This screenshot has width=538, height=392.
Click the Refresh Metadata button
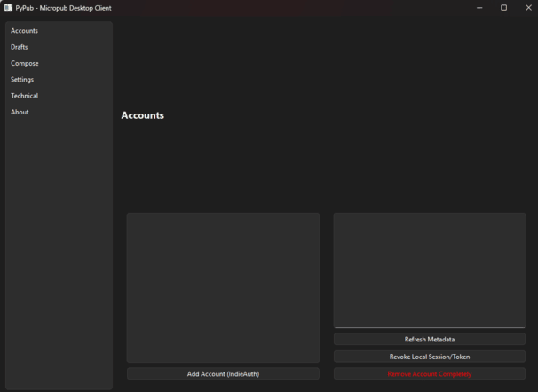pos(430,340)
